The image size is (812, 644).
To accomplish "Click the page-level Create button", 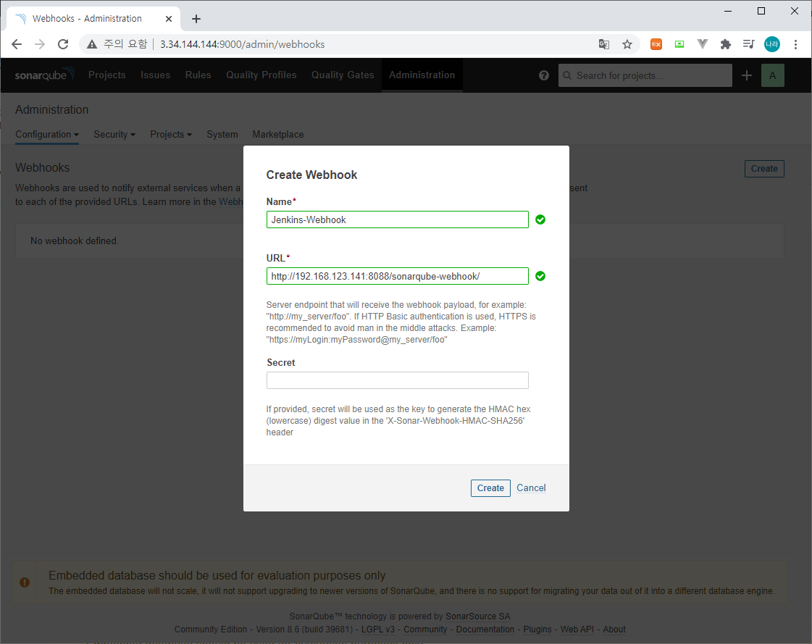I will (x=764, y=168).
